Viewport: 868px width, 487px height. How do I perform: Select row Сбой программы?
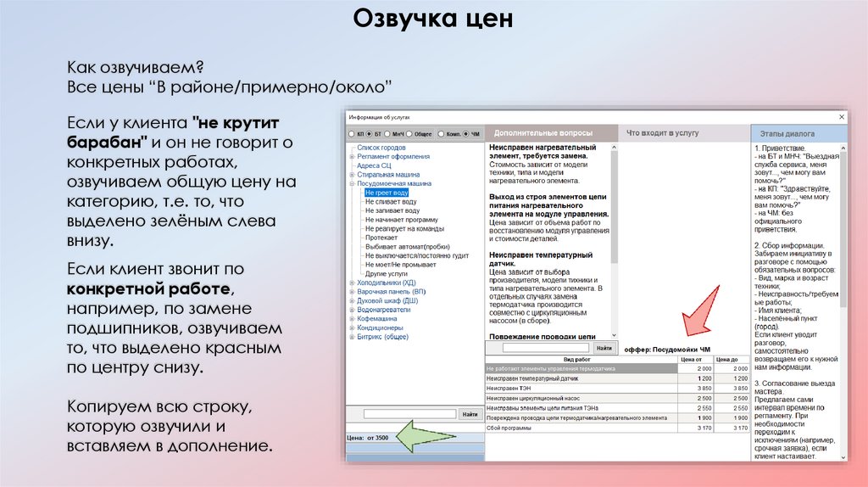pos(617,428)
